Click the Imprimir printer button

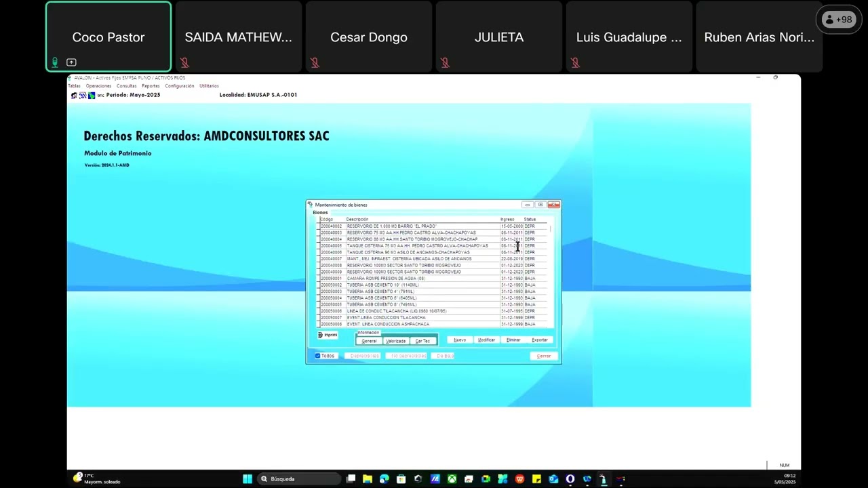(x=328, y=335)
